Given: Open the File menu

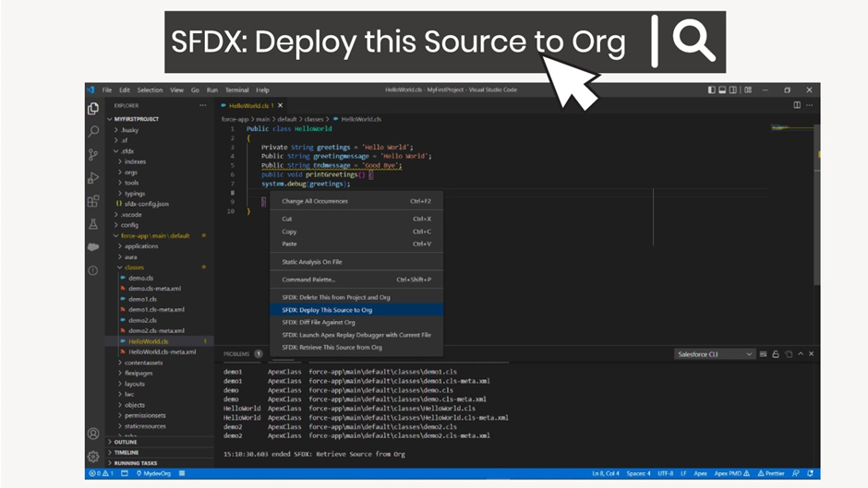Looking at the screenshot, I should click(107, 89).
